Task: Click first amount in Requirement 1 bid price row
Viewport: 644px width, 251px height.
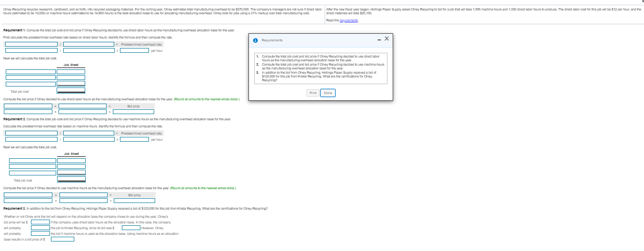Action: pyautogui.click(x=28, y=112)
